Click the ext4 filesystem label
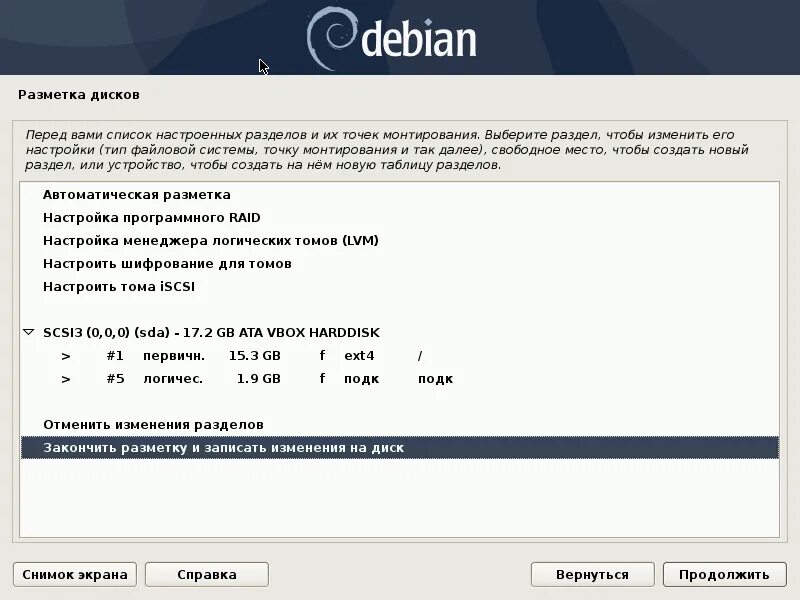The width and height of the screenshot is (800, 600). tap(359, 356)
